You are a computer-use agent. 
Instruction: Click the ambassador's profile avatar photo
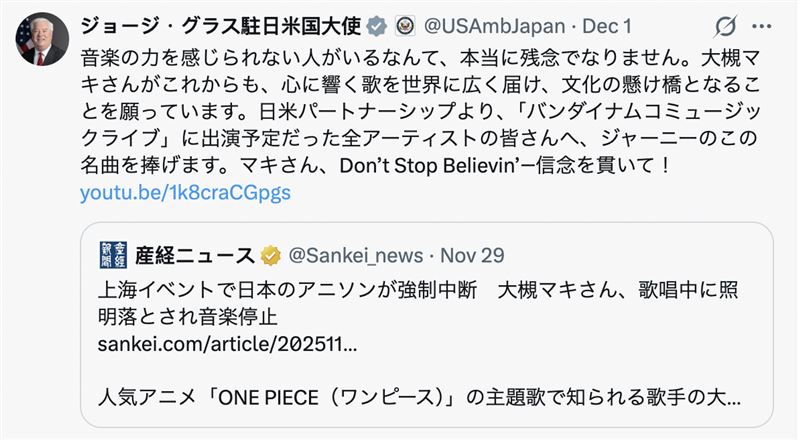pyautogui.click(x=40, y=38)
